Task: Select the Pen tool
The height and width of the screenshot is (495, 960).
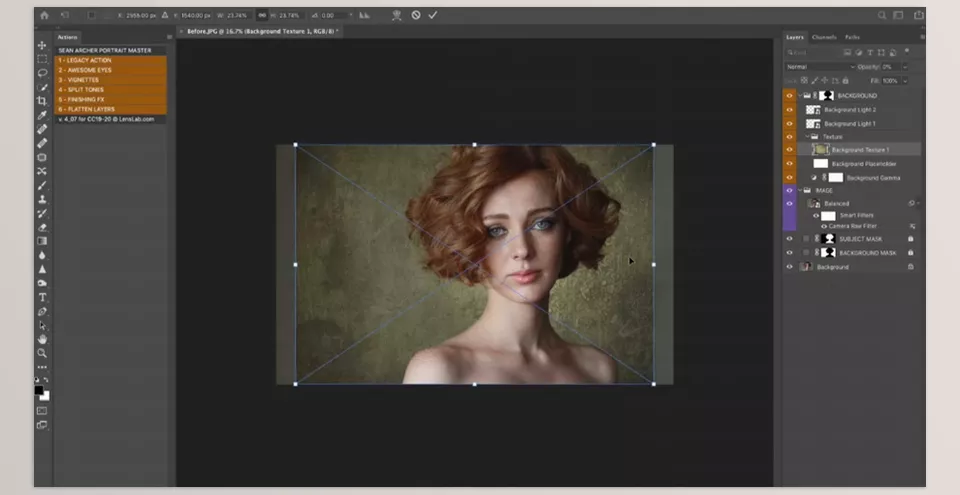Action: point(42,312)
